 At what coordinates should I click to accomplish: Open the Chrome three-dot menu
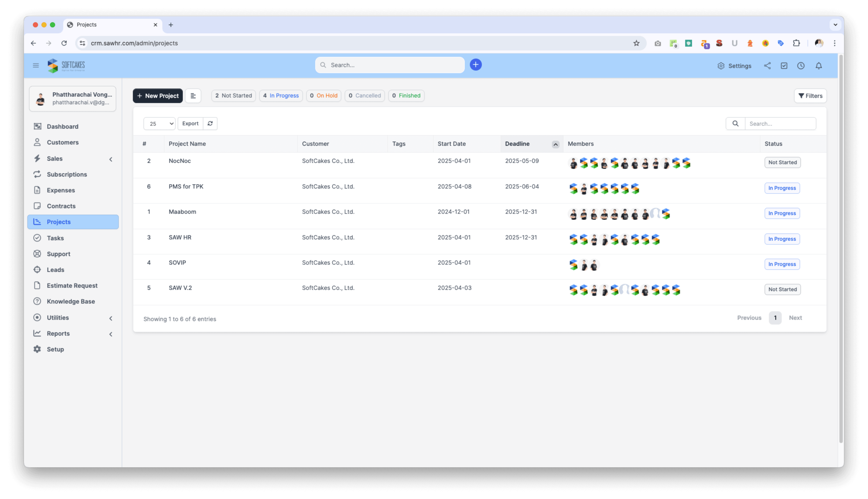[834, 43]
